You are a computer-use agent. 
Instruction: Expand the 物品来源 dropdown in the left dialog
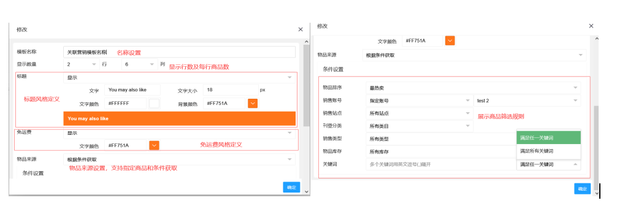179,159
